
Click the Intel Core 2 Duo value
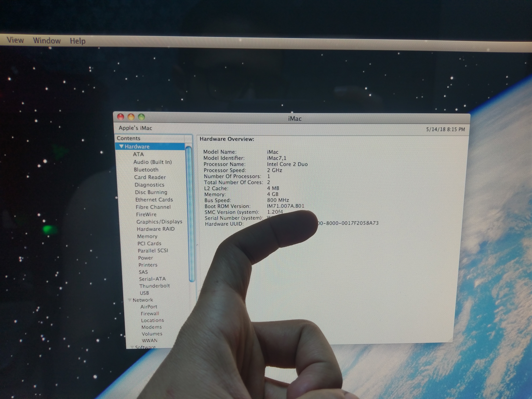[287, 164]
